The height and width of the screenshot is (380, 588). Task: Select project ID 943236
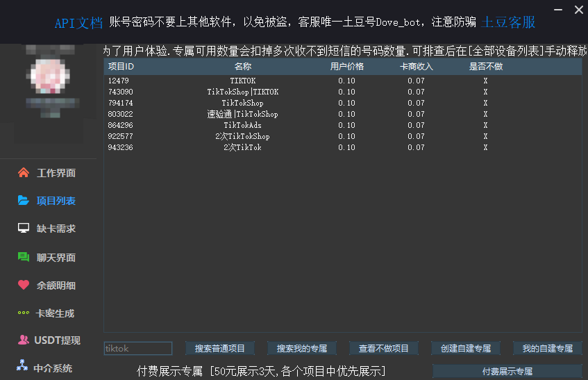pos(120,147)
